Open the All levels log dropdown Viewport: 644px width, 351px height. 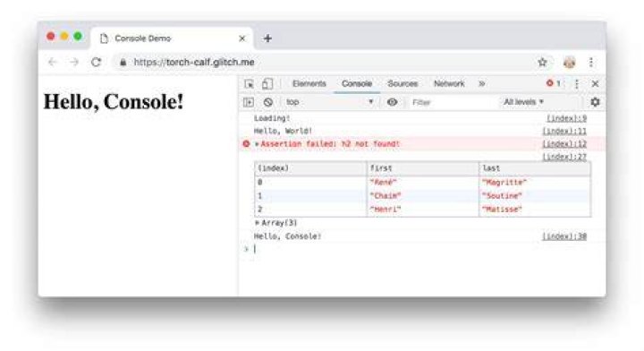[523, 102]
